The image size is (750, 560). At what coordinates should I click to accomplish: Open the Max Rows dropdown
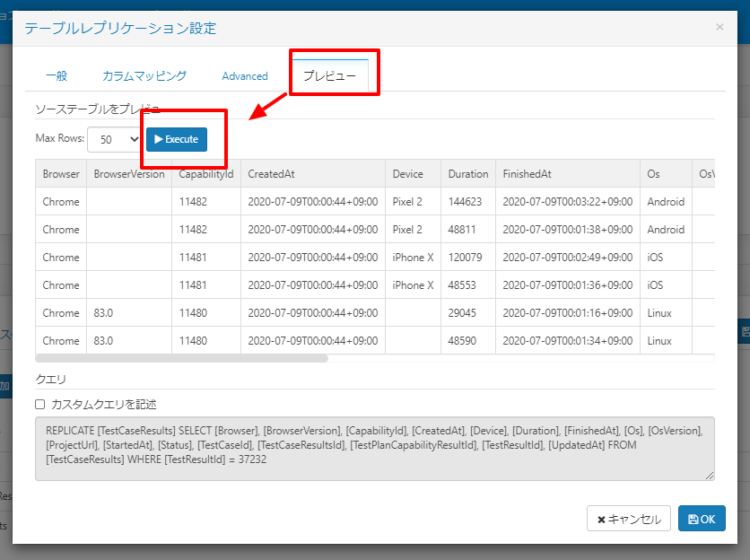pos(114,139)
